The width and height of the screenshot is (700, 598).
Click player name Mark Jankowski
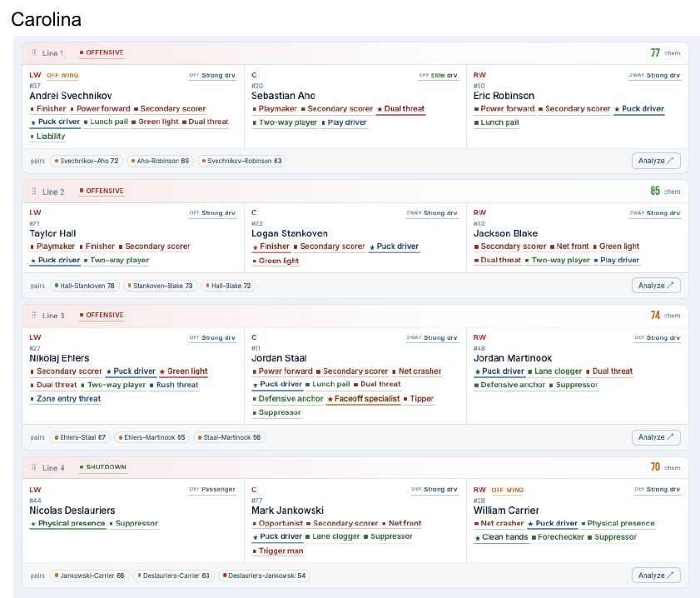tap(287, 511)
